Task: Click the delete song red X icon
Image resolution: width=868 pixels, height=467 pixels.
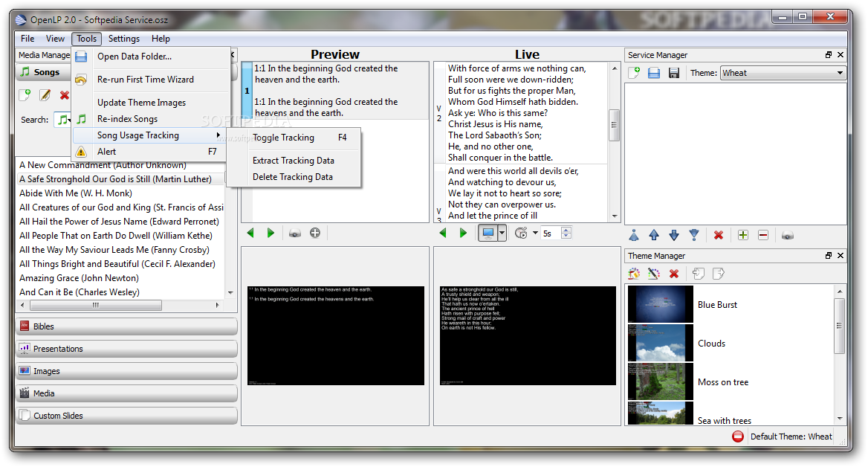Action: [x=64, y=94]
